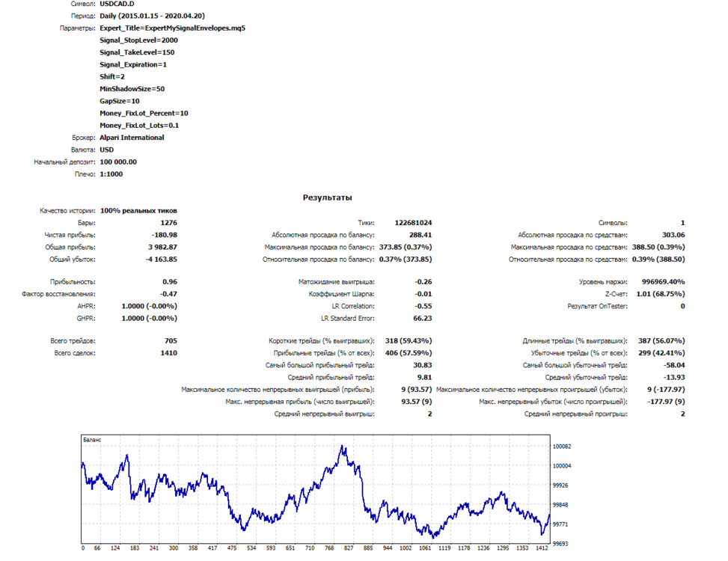Click balance absolute drawdown 288.41
The width and height of the screenshot is (728, 561).
(x=420, y=235)
